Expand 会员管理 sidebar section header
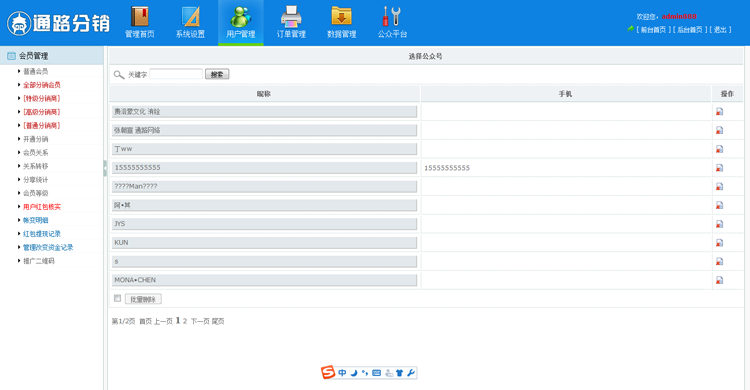Screen dimensions: 750x390 point(52,56)
